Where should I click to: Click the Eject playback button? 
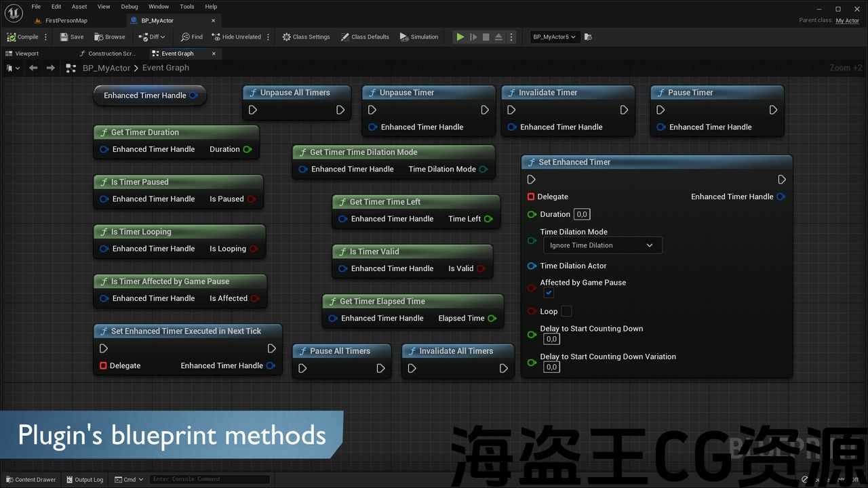498,37
